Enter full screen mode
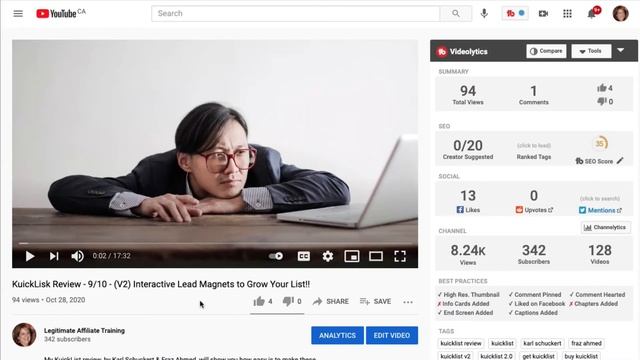 click(400, 256)
